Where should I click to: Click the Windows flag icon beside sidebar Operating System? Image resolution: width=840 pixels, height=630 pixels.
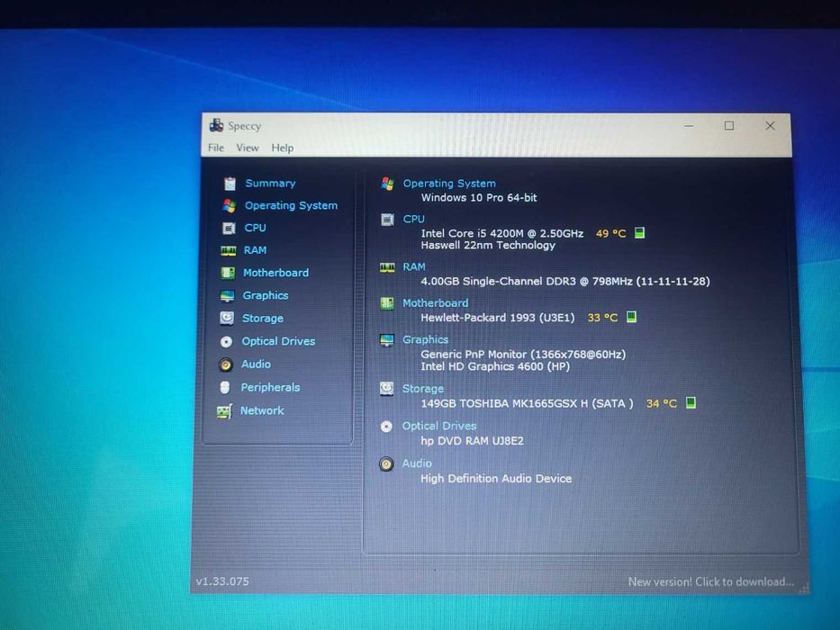click(x=230, y=206)
